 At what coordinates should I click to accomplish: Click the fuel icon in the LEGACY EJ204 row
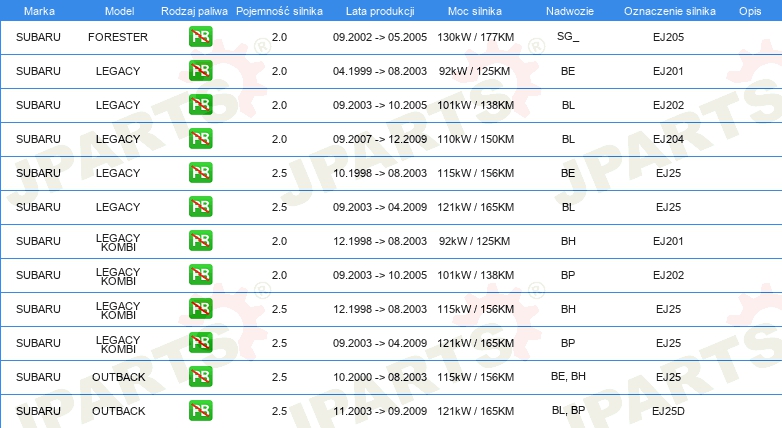coord(200,139)
